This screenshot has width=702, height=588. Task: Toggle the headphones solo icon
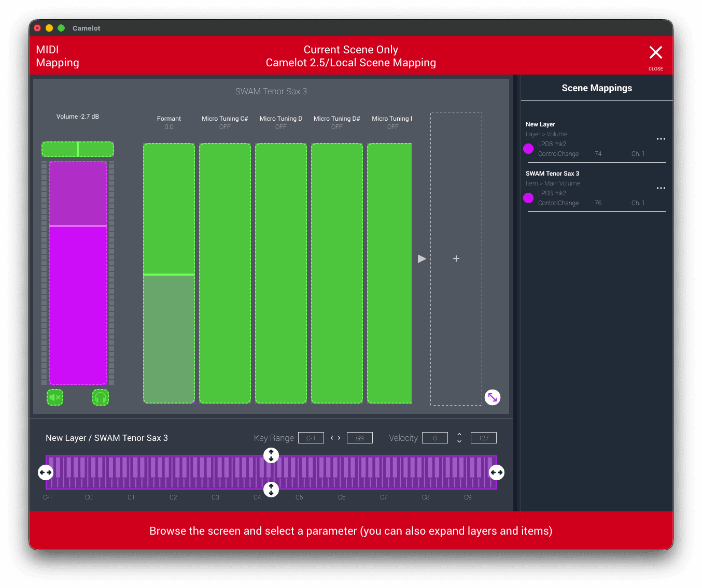(101, 397)
